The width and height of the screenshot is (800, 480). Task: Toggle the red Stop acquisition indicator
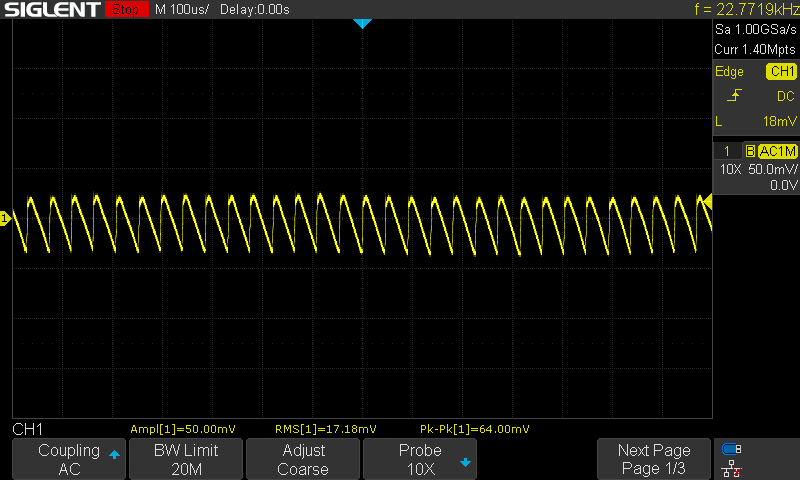125,10
